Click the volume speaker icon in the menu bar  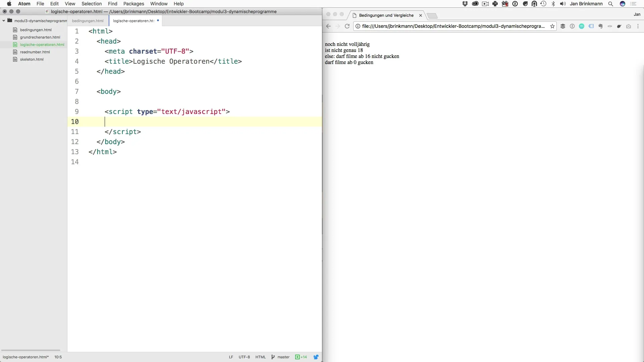(x=563, y=4)
